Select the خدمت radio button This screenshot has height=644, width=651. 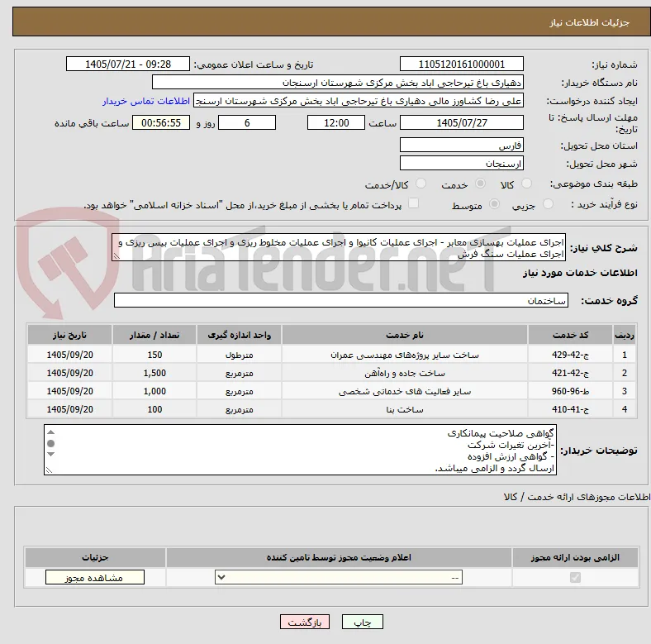pyautogui.click(x=480, y=184)
